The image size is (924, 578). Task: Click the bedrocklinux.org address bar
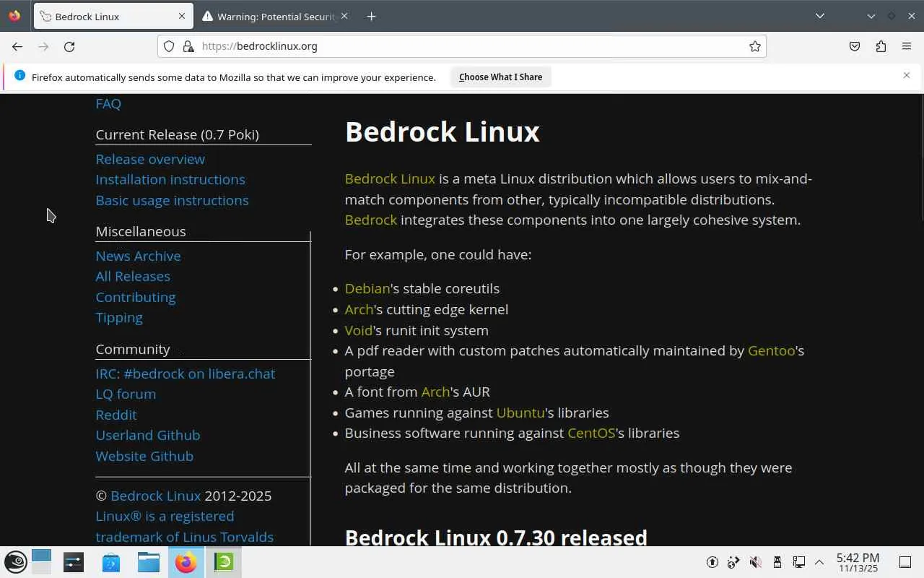462,46
